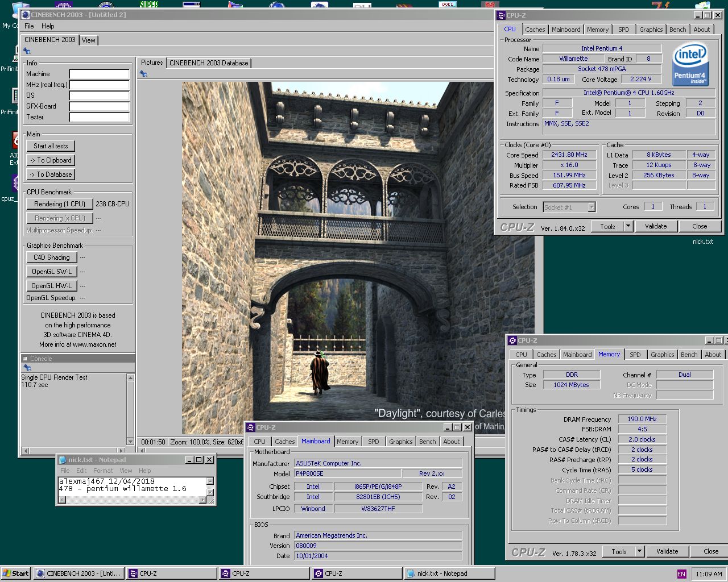Click the 238 CB-CPU result text

(x=112, y=204)
